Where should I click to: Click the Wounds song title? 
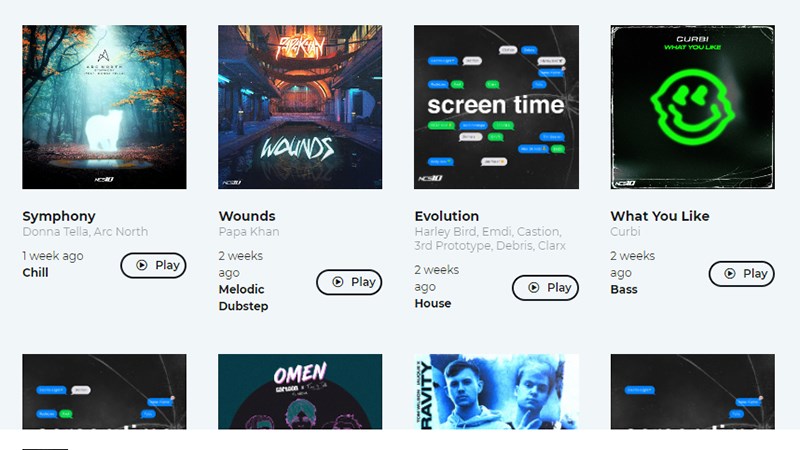(247, 216)
